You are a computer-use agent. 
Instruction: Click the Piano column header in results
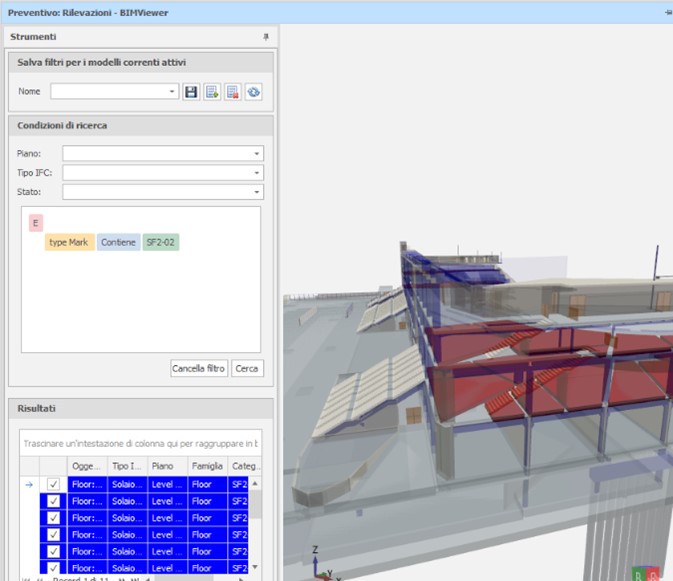[x=167, y=466]
